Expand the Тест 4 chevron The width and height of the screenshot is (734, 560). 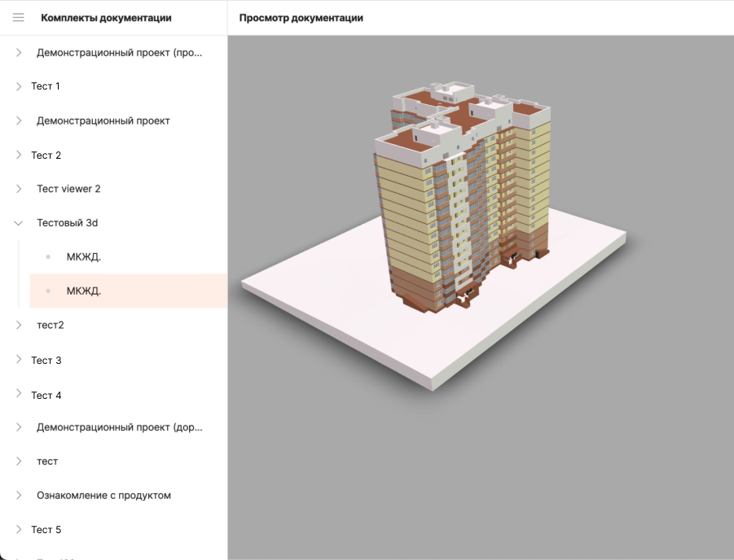(x=19, y=394)
